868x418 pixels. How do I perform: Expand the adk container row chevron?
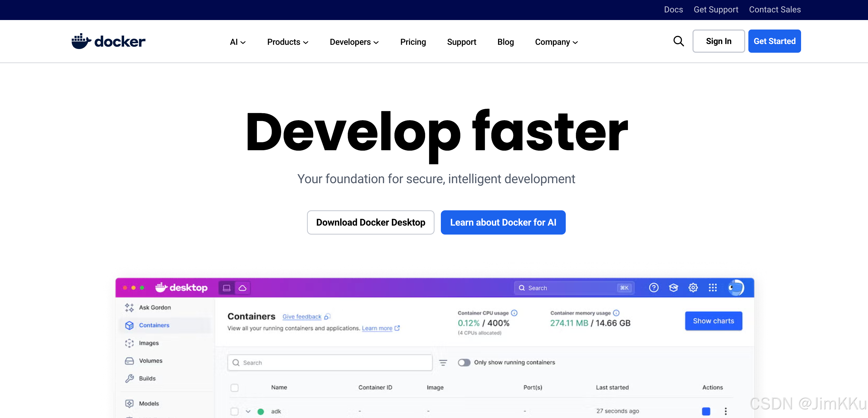pos(248,411)
